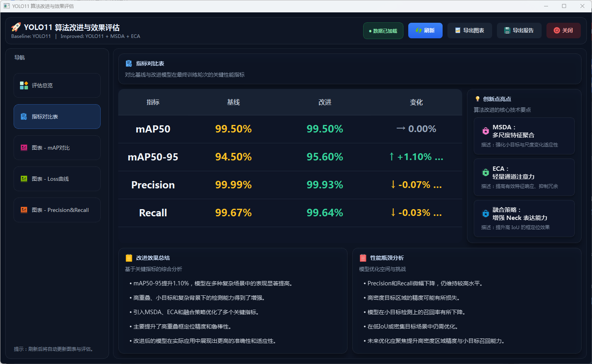Click the MSDA 多尺度特征聚合 card

pos(524,136)
